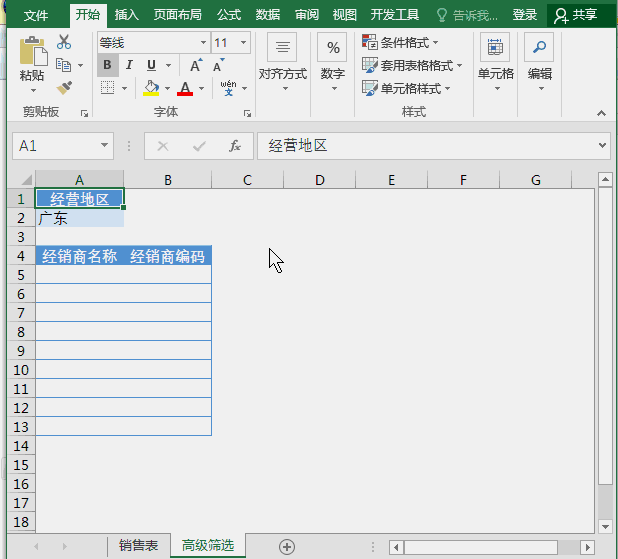618x559 pixels.
Task: Click the wén phonetic guide icon
Action: click(x=229, y=88)
